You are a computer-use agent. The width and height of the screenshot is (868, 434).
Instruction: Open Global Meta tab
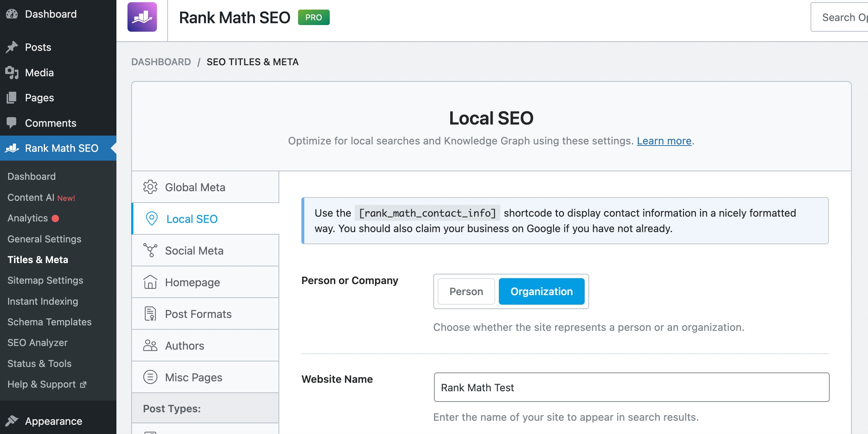[x=205, y=187]
